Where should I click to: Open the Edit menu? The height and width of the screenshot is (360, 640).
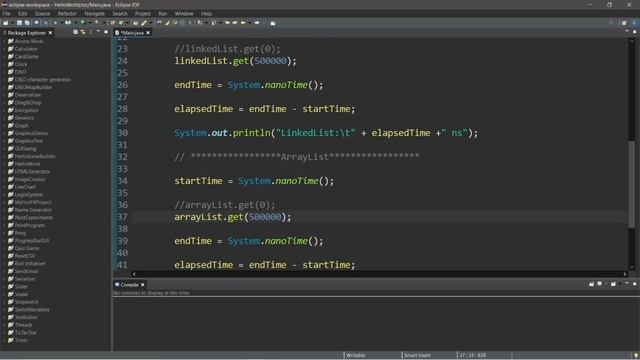pos(22,13)
